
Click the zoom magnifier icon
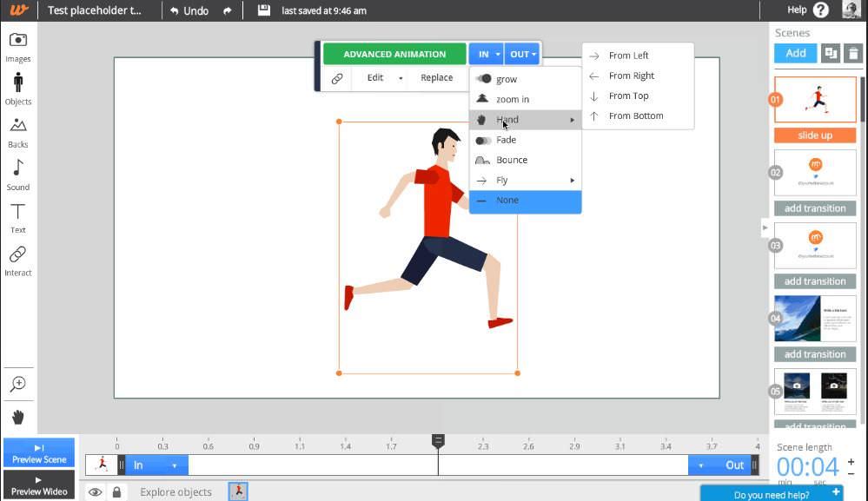pos(17,384)
